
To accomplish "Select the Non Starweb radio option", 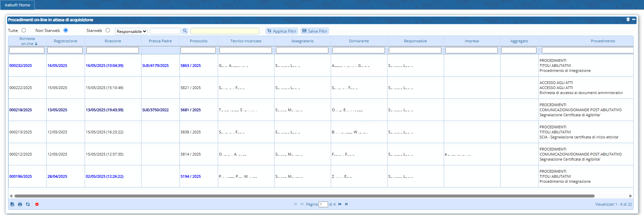I will click(66, 30).
